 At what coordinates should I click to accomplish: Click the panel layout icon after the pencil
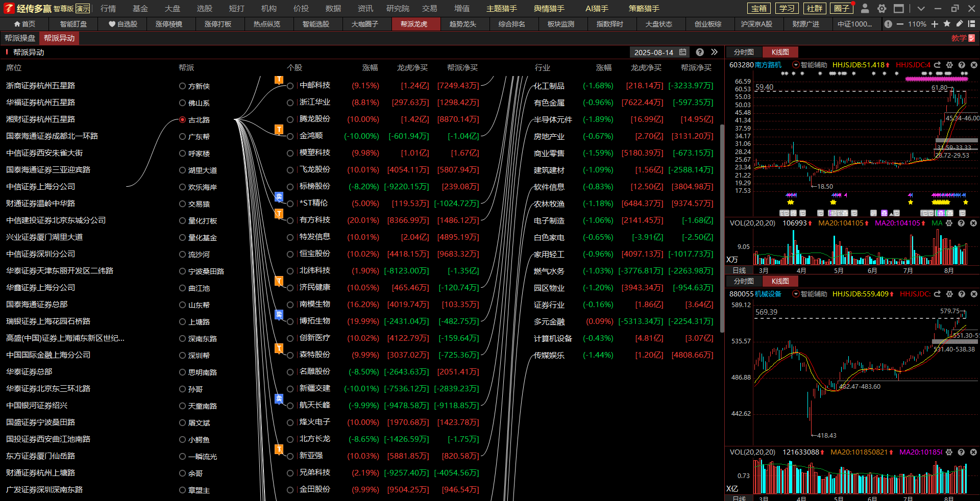[971, 23]
